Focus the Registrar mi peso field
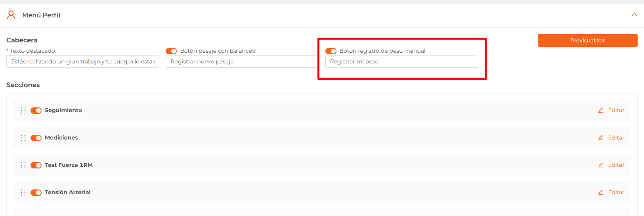644x216 pixels. (401, 61)
